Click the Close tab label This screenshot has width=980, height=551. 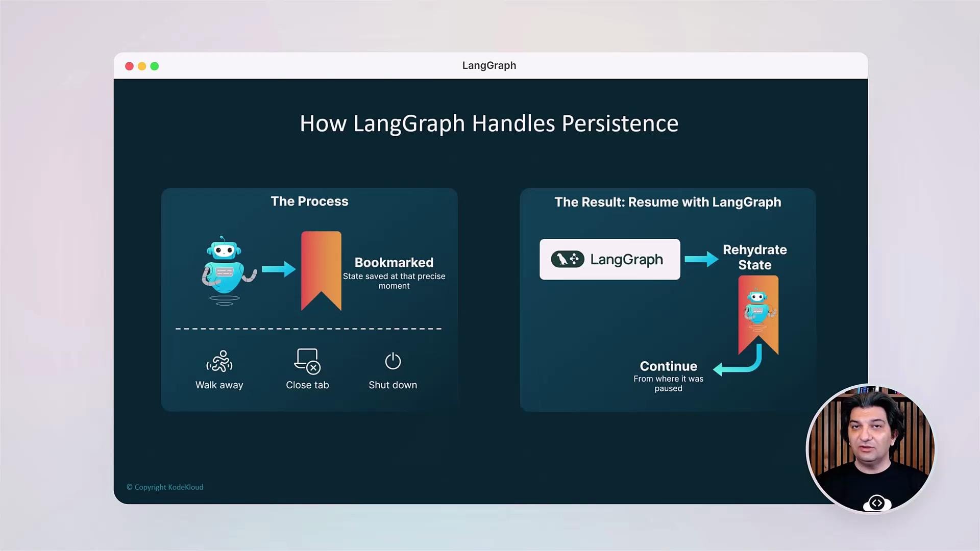point(307,385)
